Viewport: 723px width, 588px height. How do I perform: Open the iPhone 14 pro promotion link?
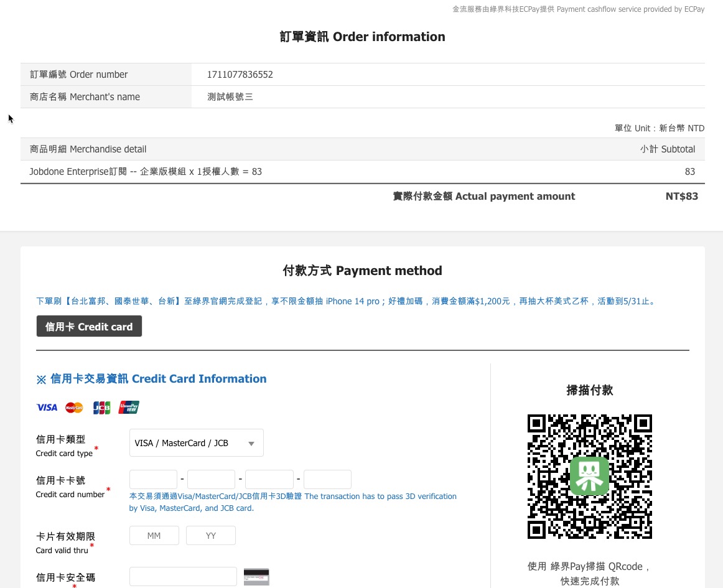click(347, 301)
